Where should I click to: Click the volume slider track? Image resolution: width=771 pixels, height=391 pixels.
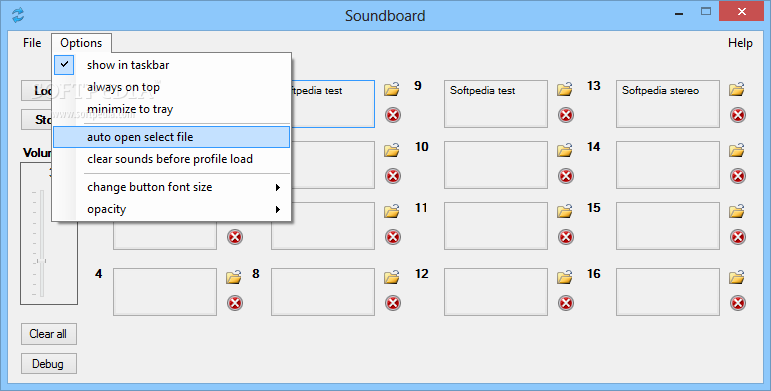pyautogui.click(x=42, y=243)
